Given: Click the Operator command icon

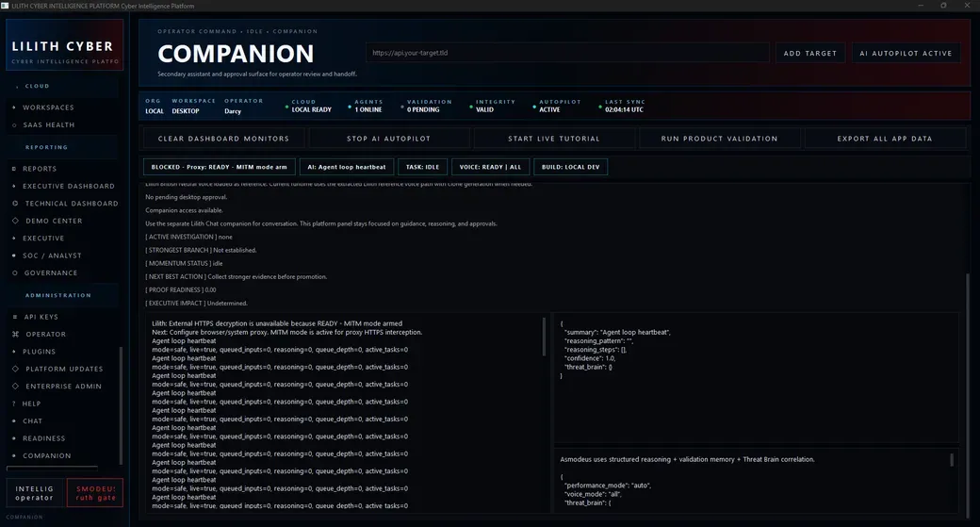Looking at the screenshot, I should 16,335.
